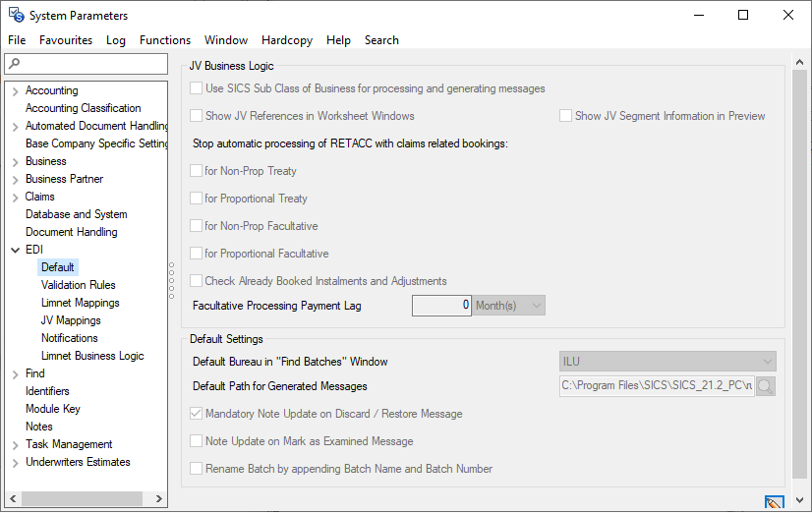Check the 'for Non-Prop Treaty' option

tap(197, 171)
